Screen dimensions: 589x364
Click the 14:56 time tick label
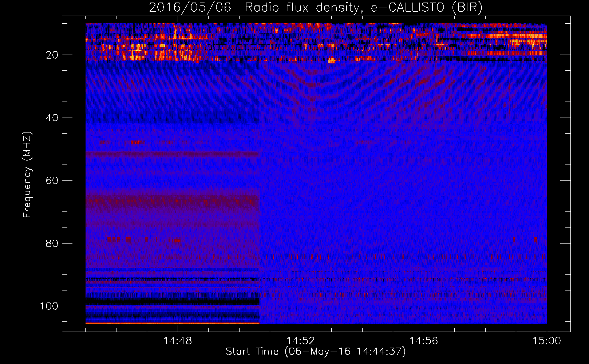[x=424, y=341]
